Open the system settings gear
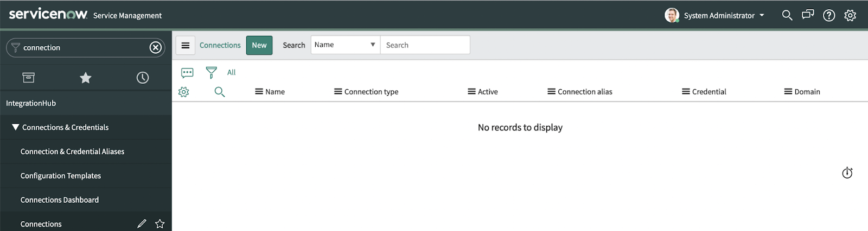 pos(850,15)
